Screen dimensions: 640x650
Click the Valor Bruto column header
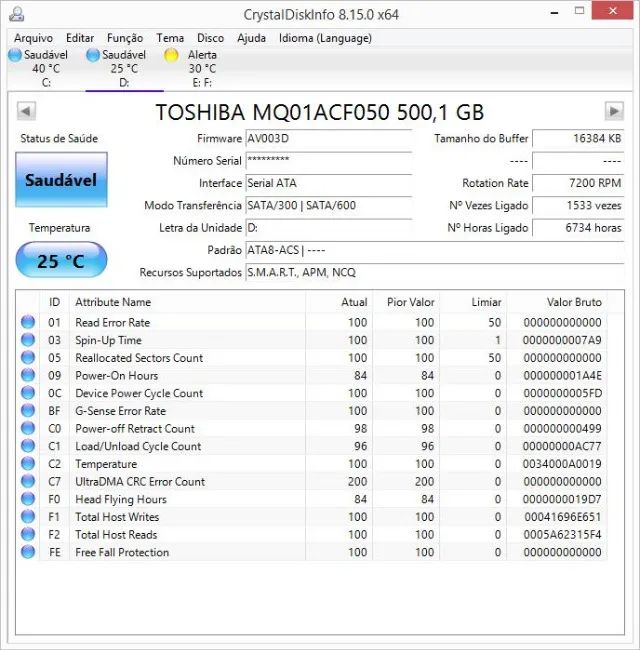557,302
